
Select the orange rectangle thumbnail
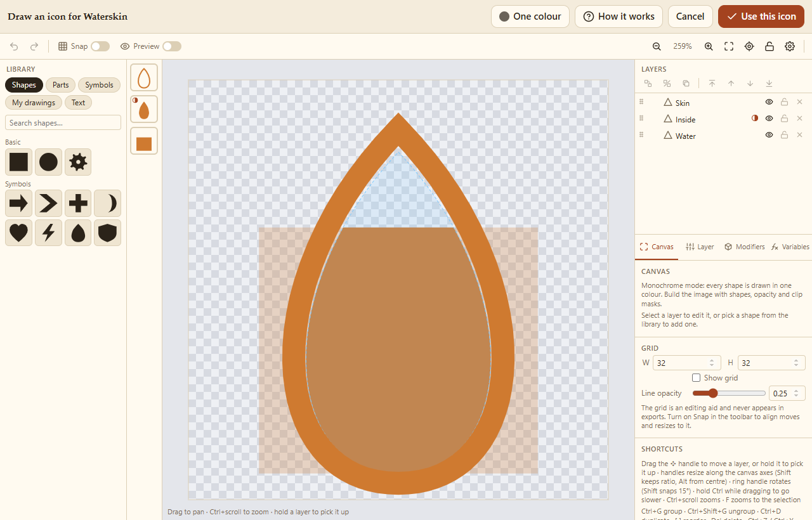(x=144, y=141)
